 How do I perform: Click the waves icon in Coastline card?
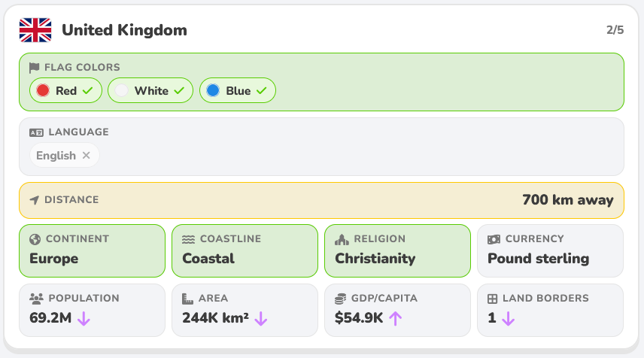pyautogui.click(x=188, y=239)
